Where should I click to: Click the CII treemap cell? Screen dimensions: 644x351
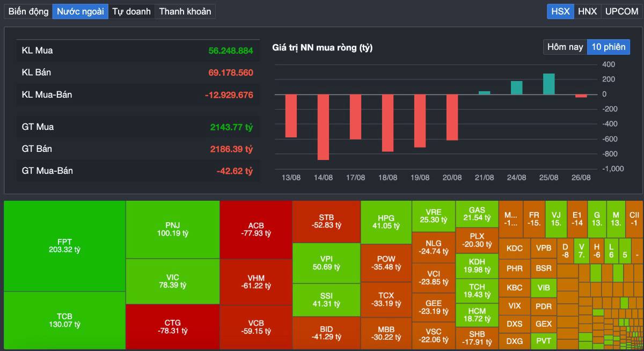pyautogui.click(x=634, y=219)
